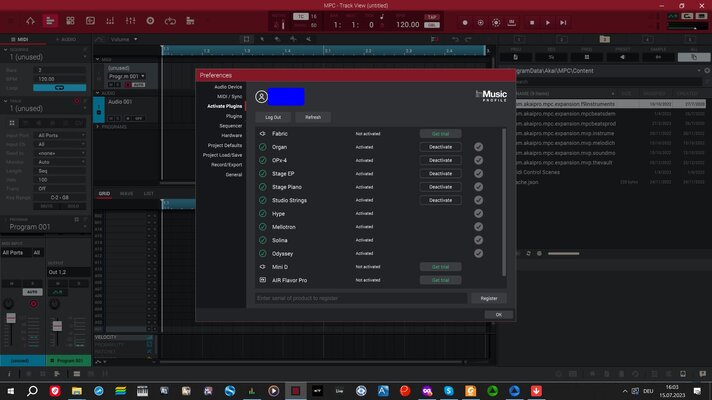
Task: Deactivate the Organ plugin
Action: (x=440, y=147)
